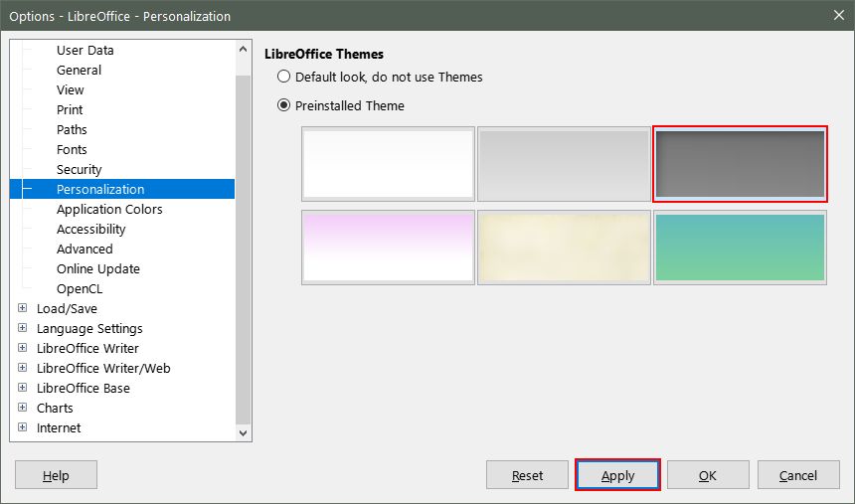Expand the LibreOffice Writer node

click(x=22, y=348)
